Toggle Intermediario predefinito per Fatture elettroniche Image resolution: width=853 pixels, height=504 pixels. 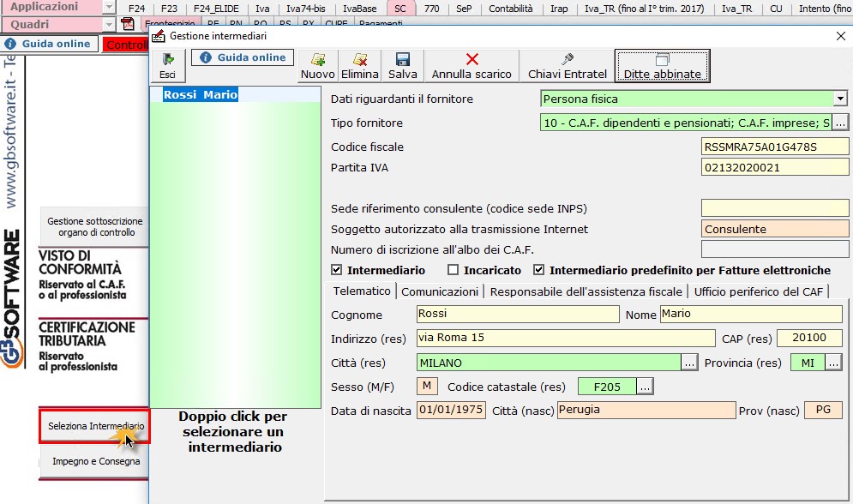pyautogui.click(x=539, y=270)
